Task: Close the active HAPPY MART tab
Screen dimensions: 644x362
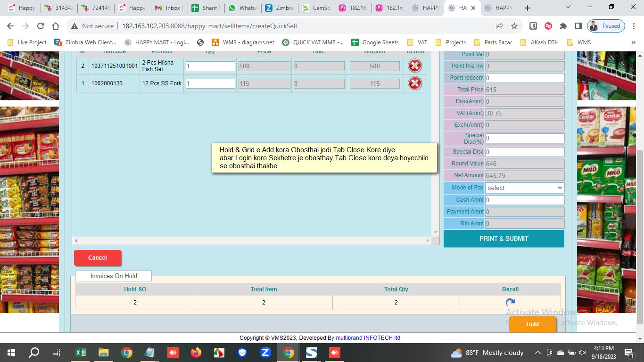Action: tap(473, 8)
